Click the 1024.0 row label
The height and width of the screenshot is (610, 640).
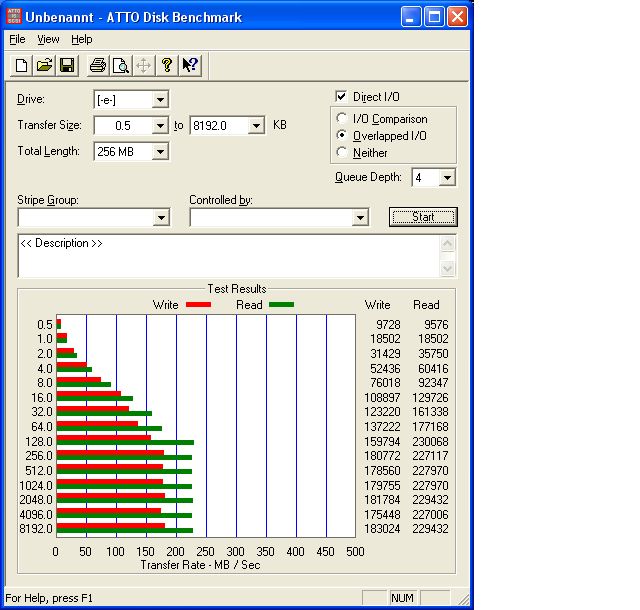[36, 485]
